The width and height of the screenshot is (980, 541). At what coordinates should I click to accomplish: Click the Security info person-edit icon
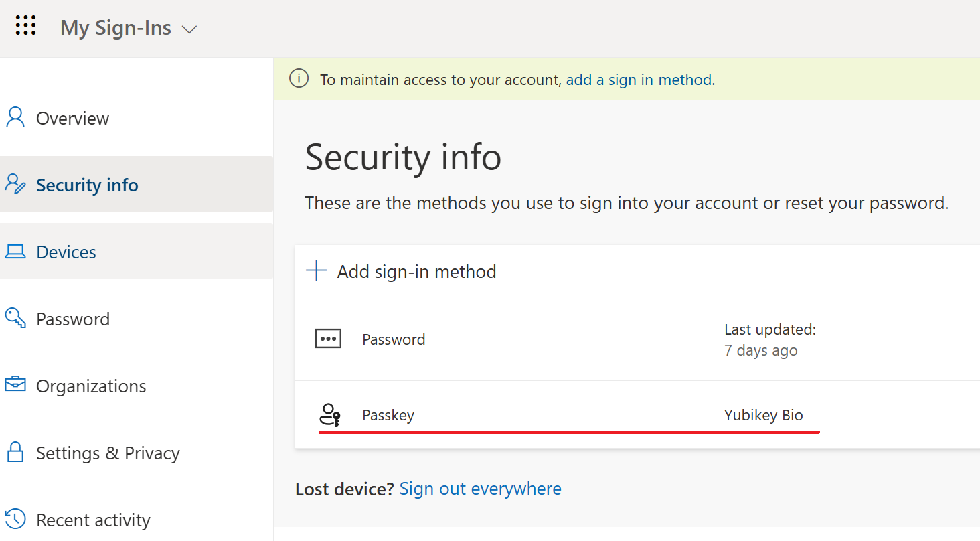point(15,185)
